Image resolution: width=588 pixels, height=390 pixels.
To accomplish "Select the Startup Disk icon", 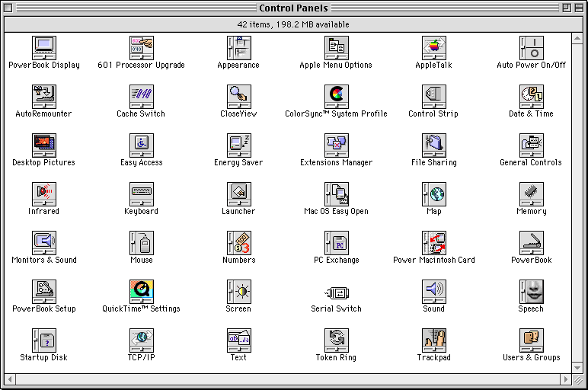I will [44, 340].
